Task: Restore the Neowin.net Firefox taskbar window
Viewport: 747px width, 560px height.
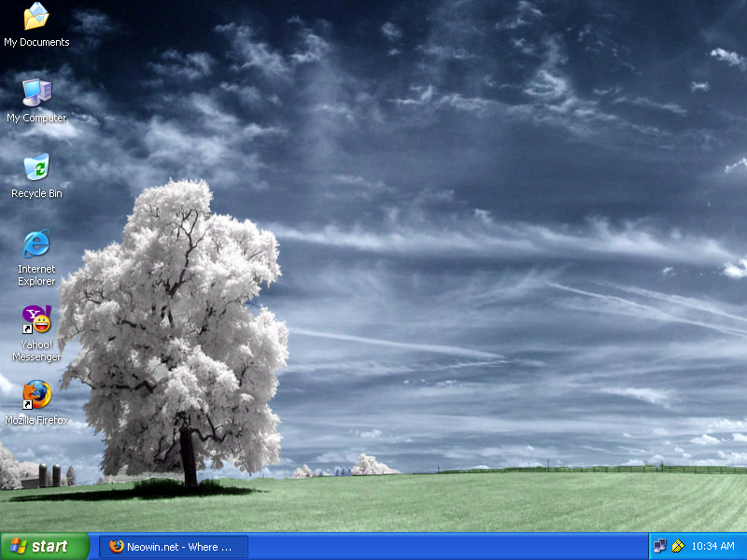Action: (174, 547)
